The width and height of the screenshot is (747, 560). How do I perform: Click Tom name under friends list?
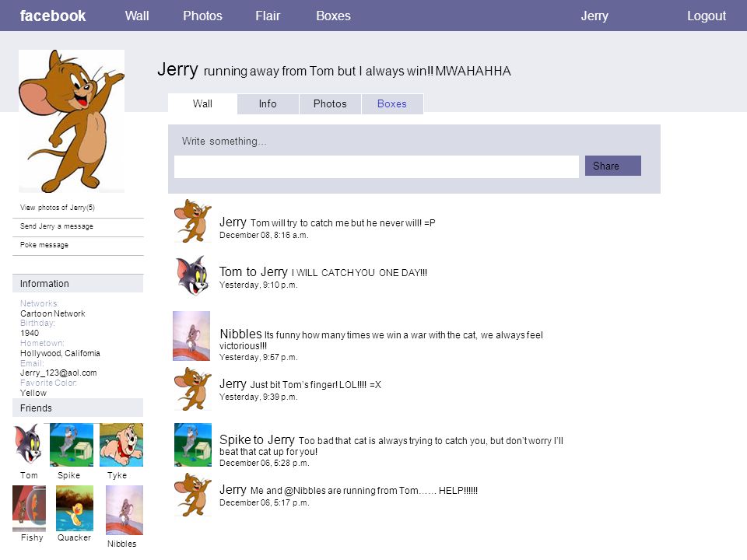tap(29, 475)
